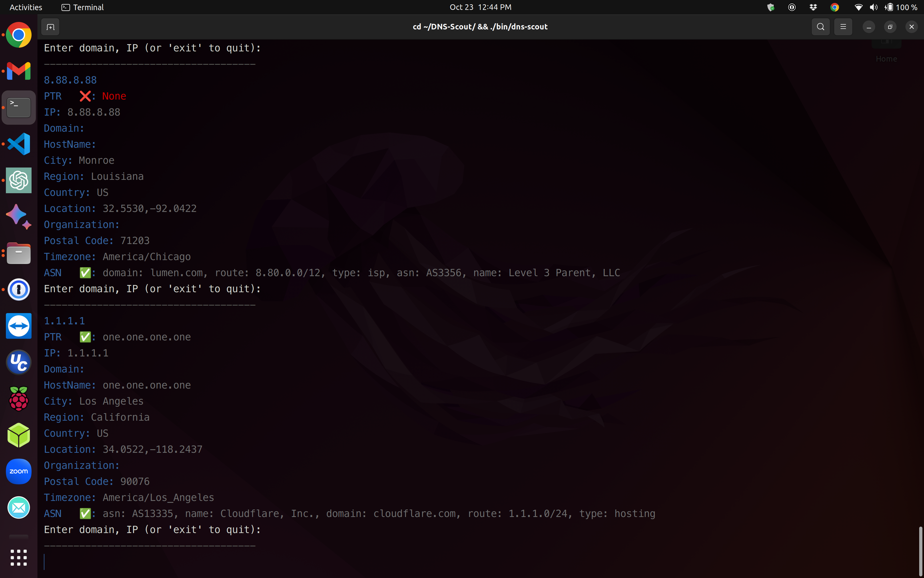Image resolution: width=924 pixels, height=578 pixels.
Task: Click the City: Monroe line
Action: 79,161
